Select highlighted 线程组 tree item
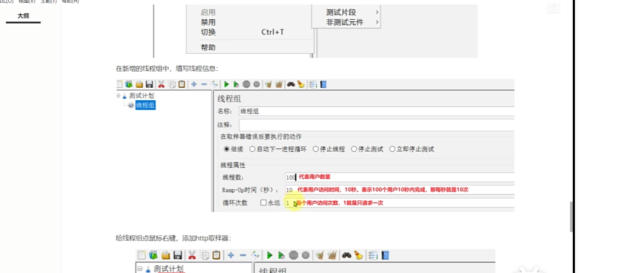644x273 pixels. pos(145,105)
